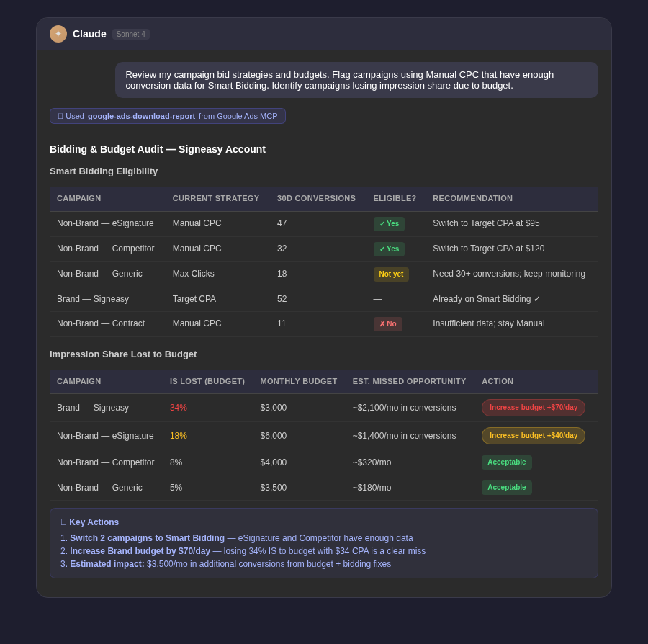The image size is (648, 644).
Task: Collapse the Key Actions section
Action: [94, 522]
